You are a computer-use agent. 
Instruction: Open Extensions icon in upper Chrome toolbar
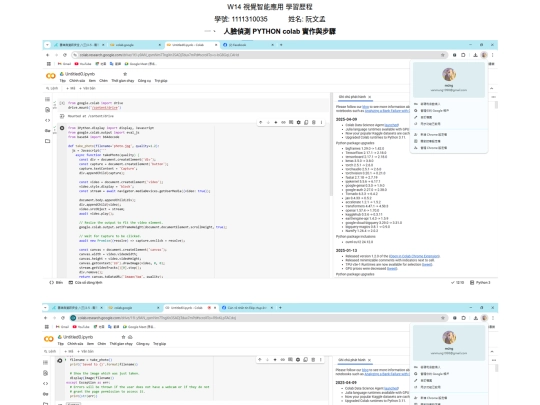tap(463, 55)
